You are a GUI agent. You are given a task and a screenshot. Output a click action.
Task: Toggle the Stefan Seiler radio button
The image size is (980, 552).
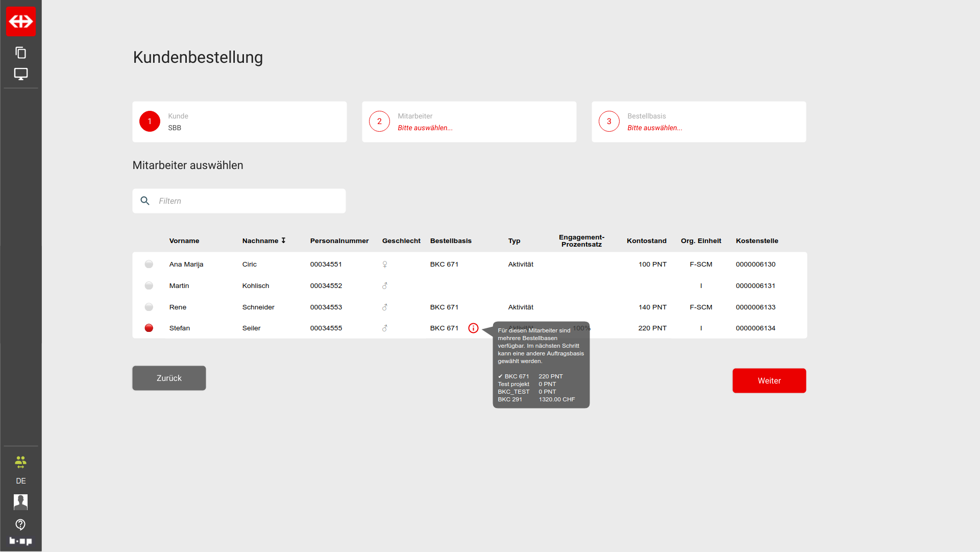[149, 328]
